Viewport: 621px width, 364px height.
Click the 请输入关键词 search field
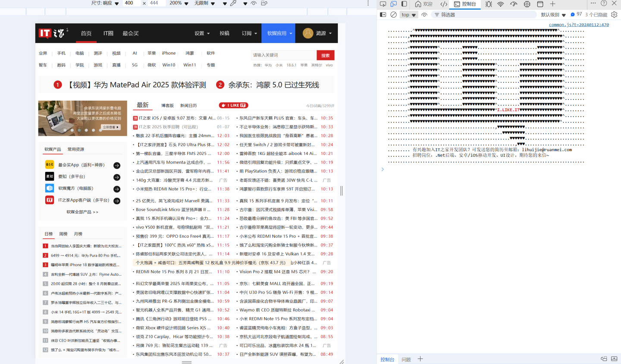(x=284, y=55)
